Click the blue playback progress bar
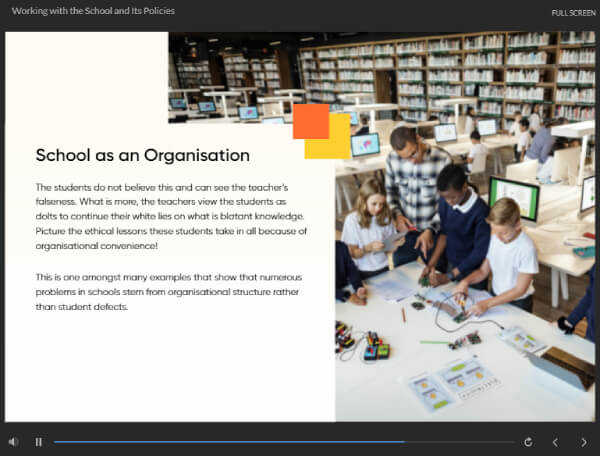This screenshot has height=456, width=600. (x=284, y=442)
